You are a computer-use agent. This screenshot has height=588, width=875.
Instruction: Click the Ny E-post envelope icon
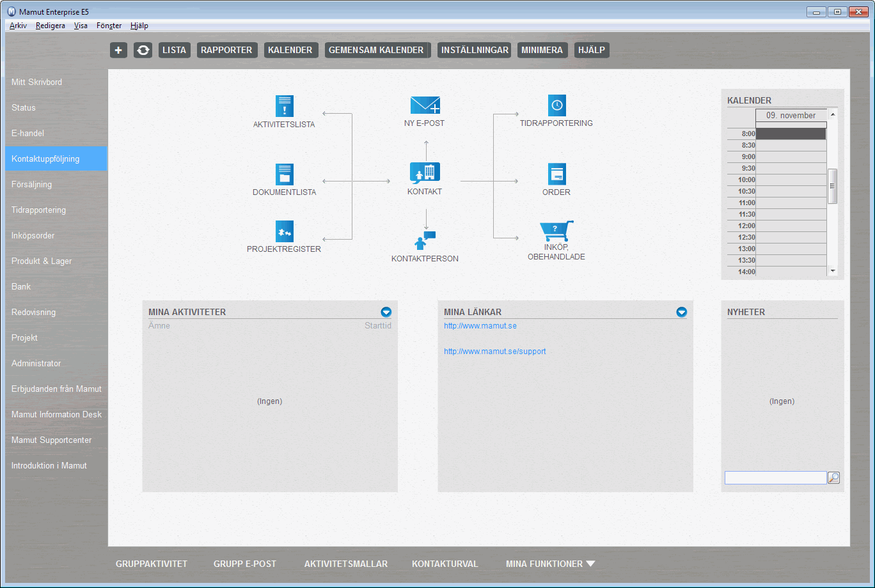(x=425, y=105)
